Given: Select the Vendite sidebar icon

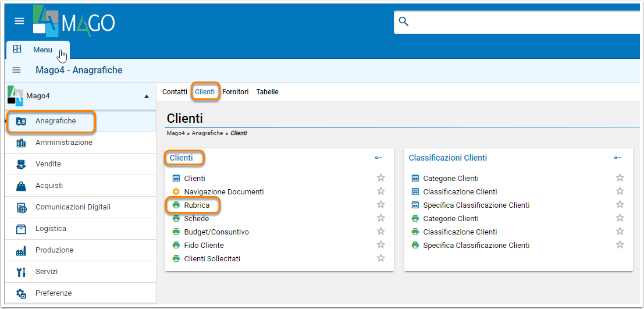Looking at the screenshot, I should pos(21,164).
